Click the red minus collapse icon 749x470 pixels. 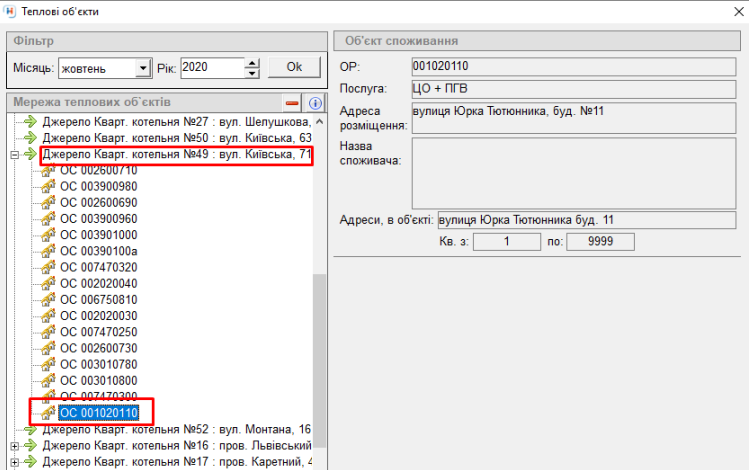click(x=292, y=103)
